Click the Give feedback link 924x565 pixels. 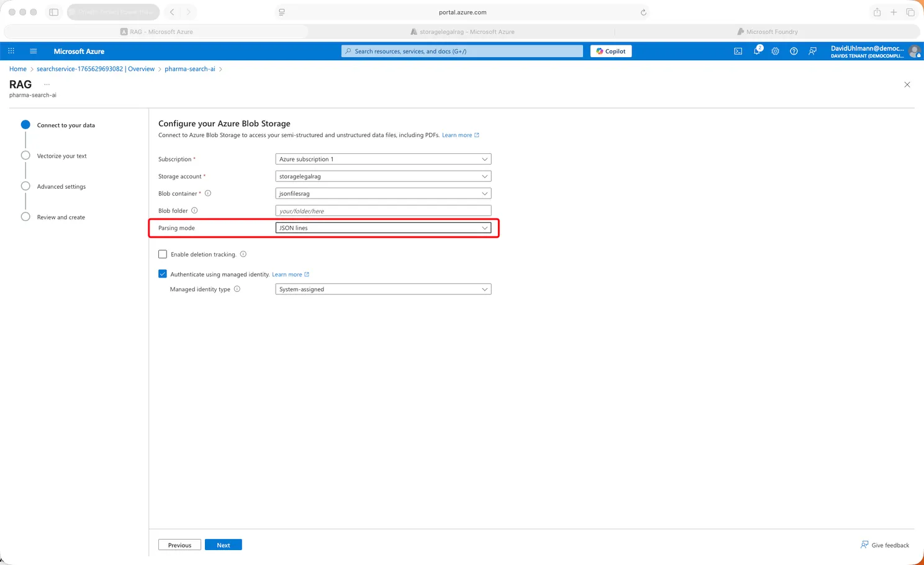coord(885,545)
